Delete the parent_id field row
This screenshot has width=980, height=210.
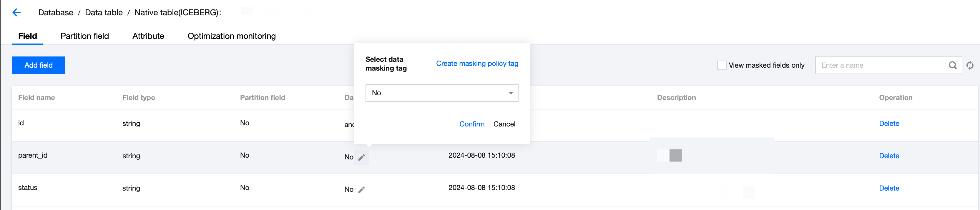(889, 156)
